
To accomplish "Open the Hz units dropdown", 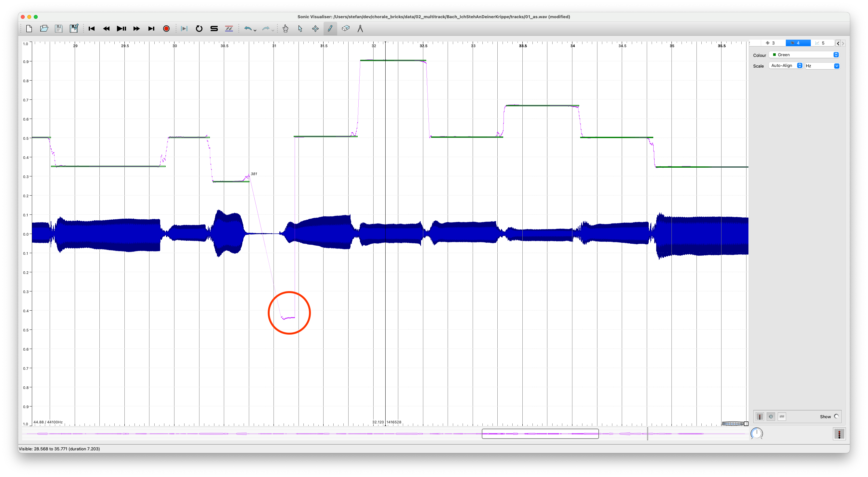I will [x=822, y=66].
